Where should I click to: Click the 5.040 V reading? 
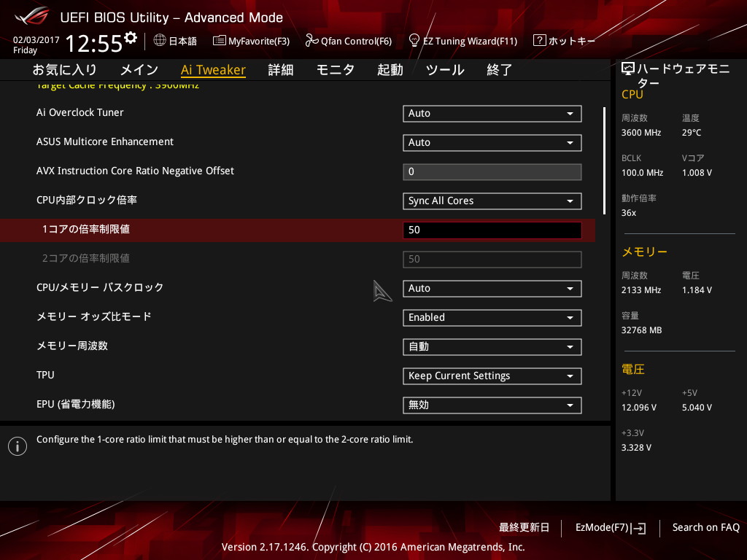click(x=697, y=408)
